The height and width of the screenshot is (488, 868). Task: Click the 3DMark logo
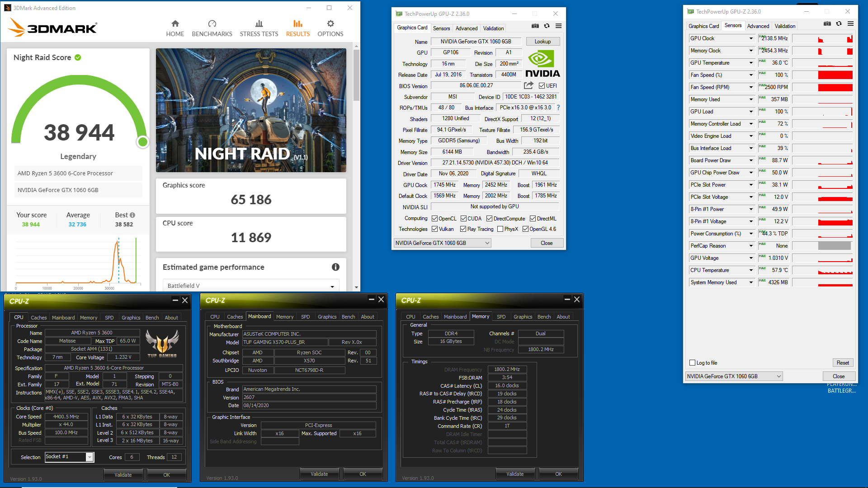52,27
